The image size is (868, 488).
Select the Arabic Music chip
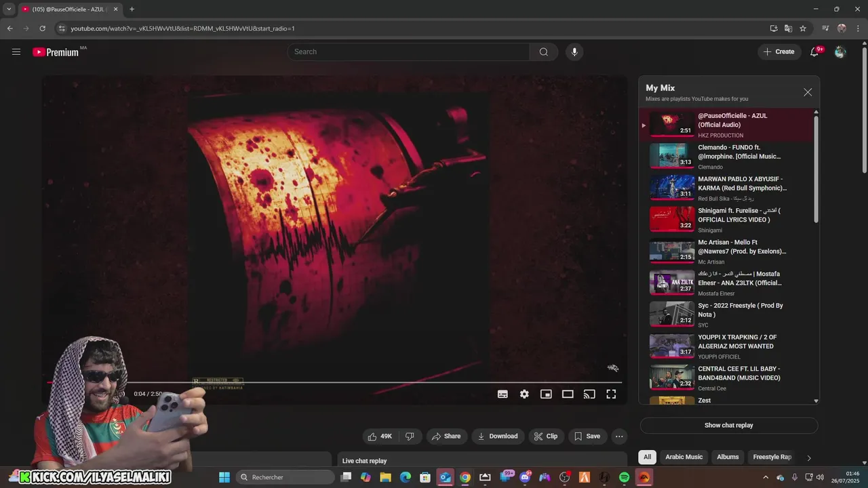tap(684, 457)
